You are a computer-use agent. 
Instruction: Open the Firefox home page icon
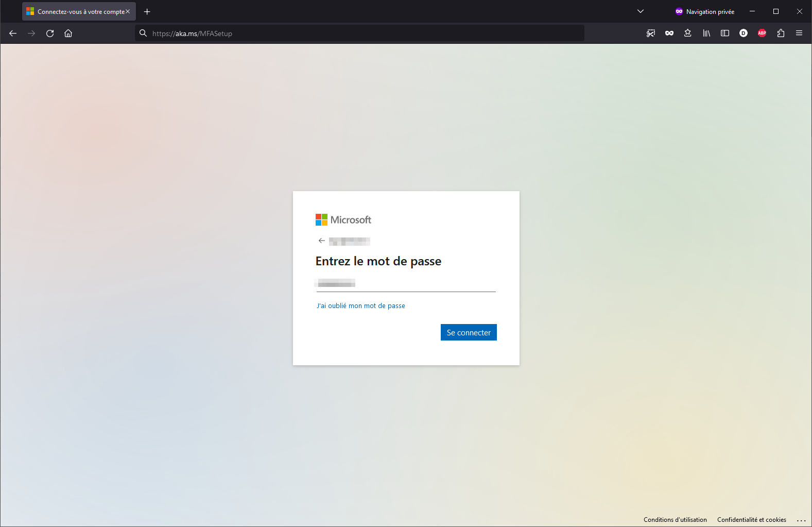(68, 33)
